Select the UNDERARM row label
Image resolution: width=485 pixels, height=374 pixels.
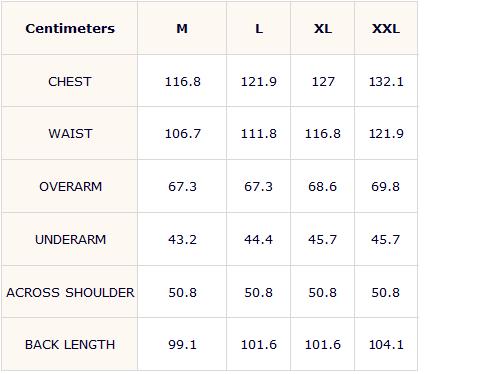(x=70, y=239)
